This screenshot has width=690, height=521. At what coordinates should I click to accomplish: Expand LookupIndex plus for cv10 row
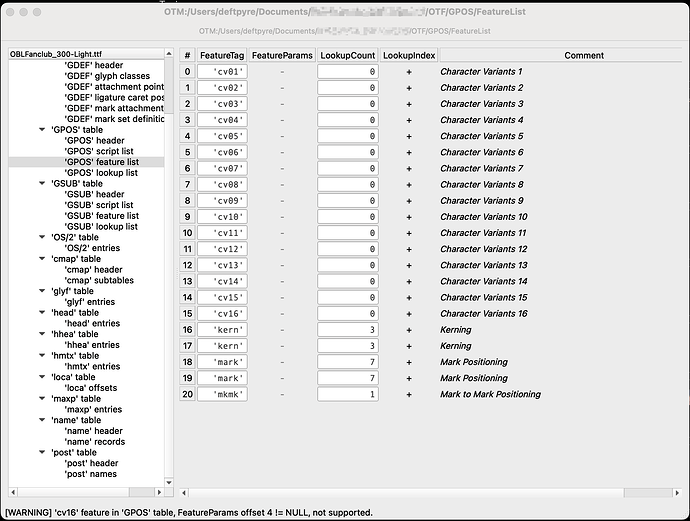coord(409,217)
